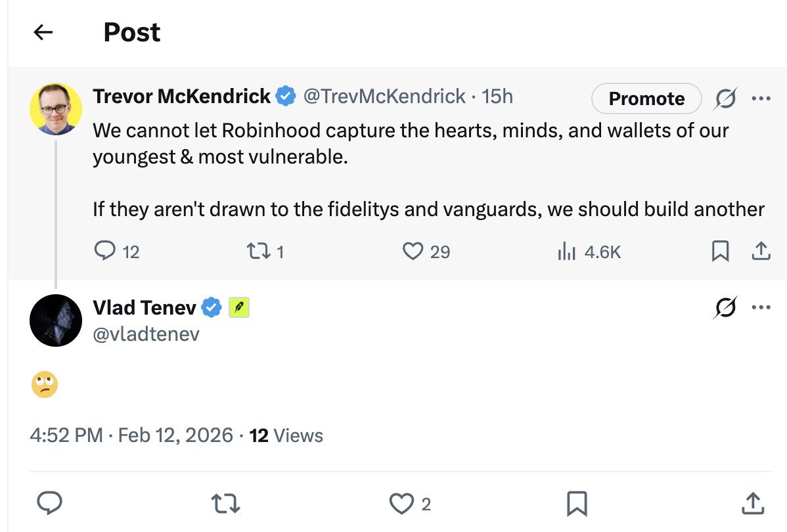Click Trevor McKendrick's profile picture
Viewport: 787px width, 532px height.
click(x=56, y=109)
